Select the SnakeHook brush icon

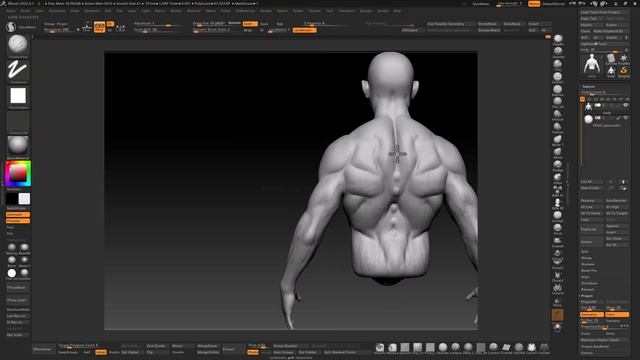(x=558, y=241)
